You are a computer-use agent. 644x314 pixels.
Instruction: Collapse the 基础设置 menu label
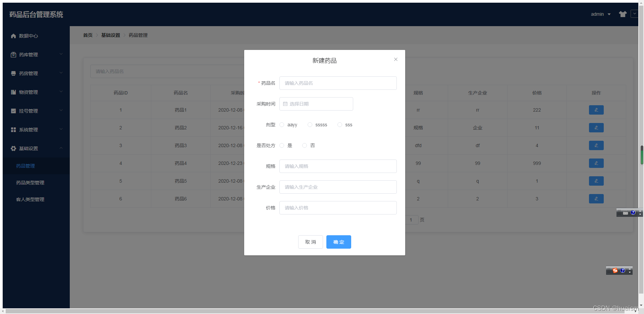click(x=29, y=148)
